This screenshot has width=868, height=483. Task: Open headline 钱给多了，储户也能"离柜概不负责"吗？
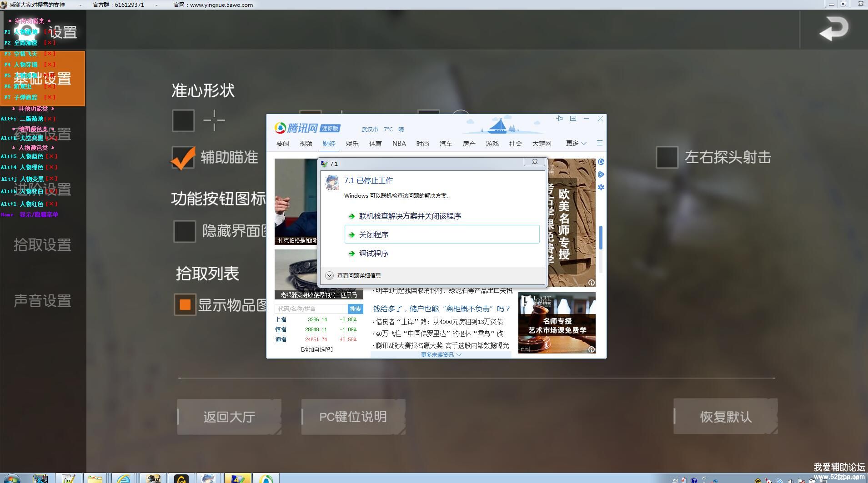442,309
